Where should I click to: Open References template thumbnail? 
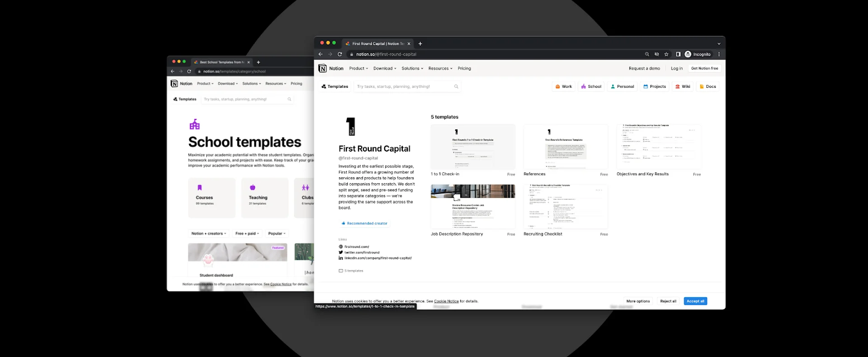(x=566, y=147)
